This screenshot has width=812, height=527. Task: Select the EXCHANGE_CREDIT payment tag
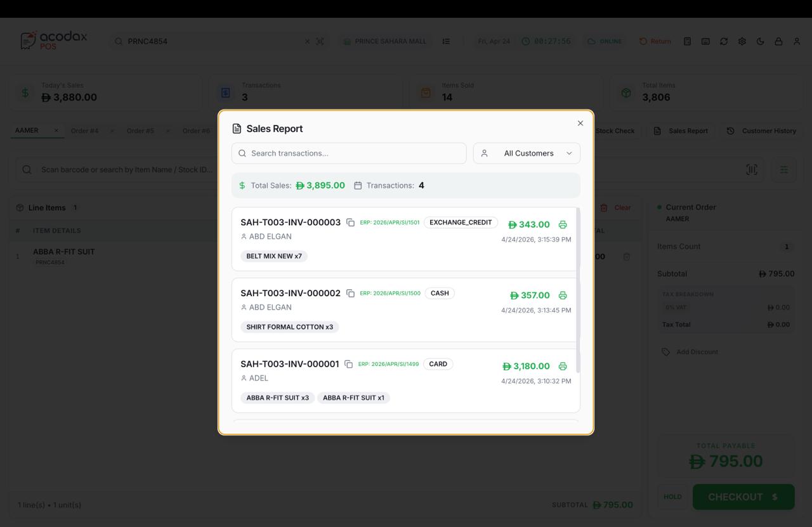click(x=461, y=223)
